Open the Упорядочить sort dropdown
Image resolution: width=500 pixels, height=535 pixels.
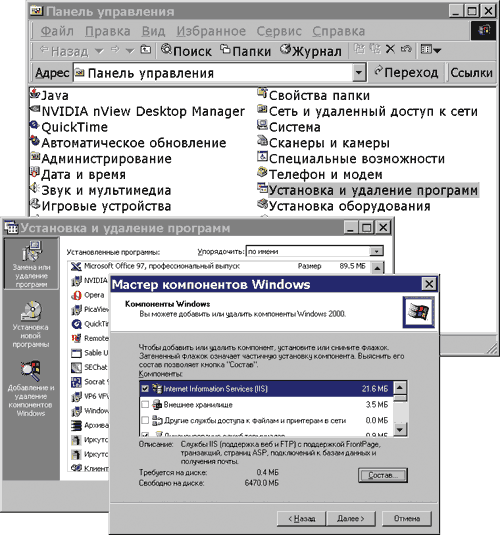pos(376,251)
